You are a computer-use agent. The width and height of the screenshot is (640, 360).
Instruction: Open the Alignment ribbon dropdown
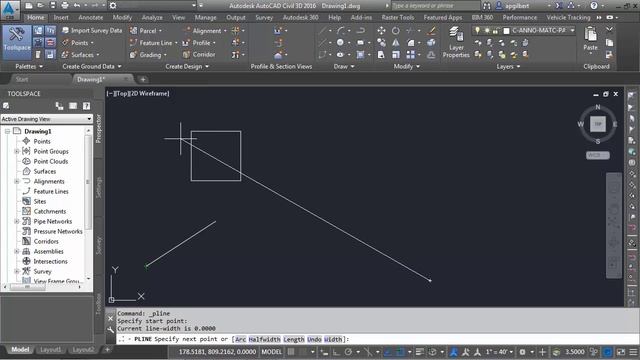205,31
